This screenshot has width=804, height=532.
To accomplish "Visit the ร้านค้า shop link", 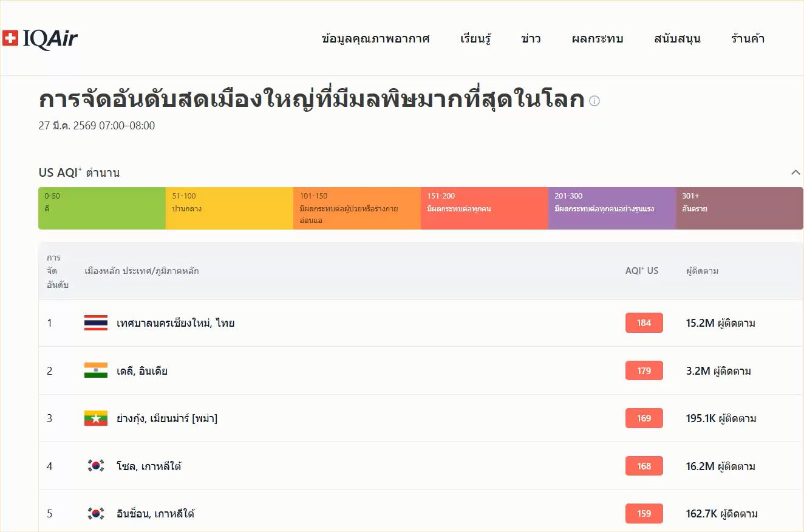I will 748,39.
